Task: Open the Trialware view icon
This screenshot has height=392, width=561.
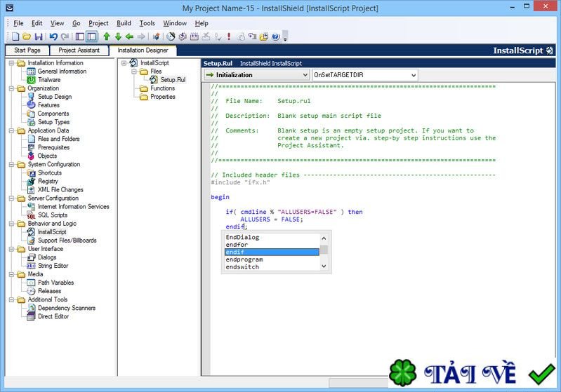Action: (x=31, y=80)
